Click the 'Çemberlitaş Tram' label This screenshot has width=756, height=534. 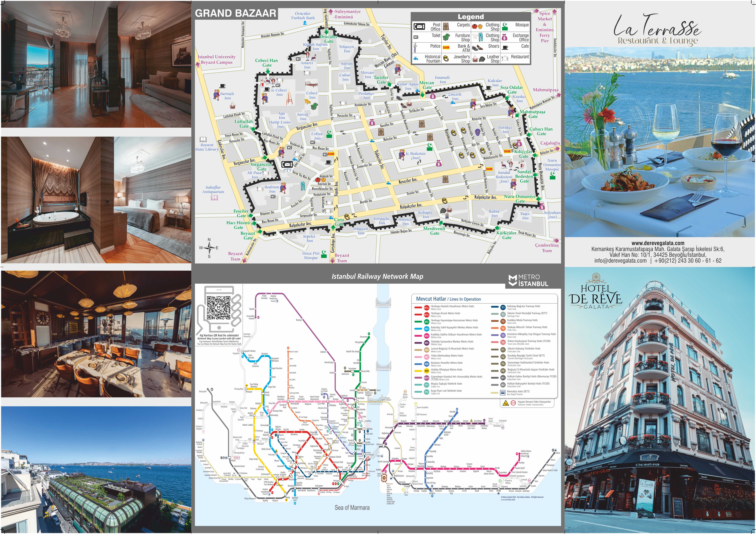click(x=547, y=248)
